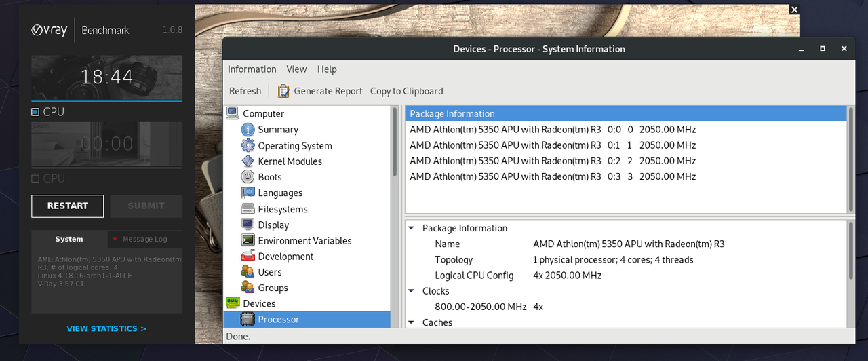
Task: Click Copy to Clipboard
Action: coord(406,91)
